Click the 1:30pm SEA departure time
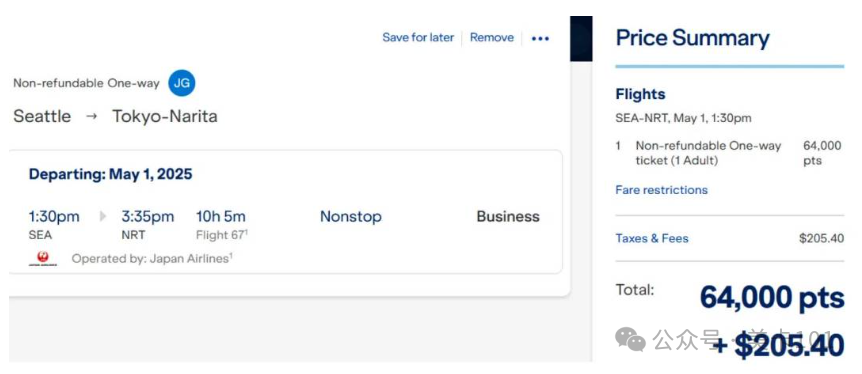The width and height of the screenshot is (862, 374). 54,224
